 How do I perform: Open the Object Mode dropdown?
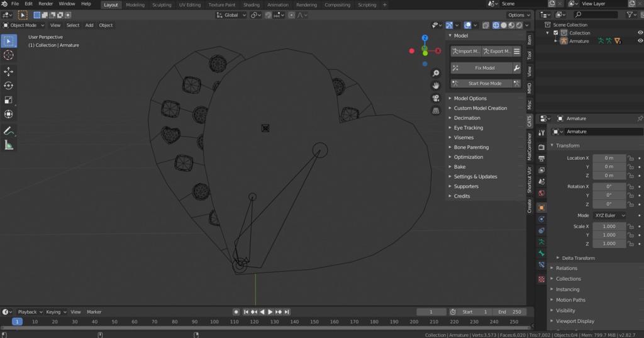pos(24,25)
